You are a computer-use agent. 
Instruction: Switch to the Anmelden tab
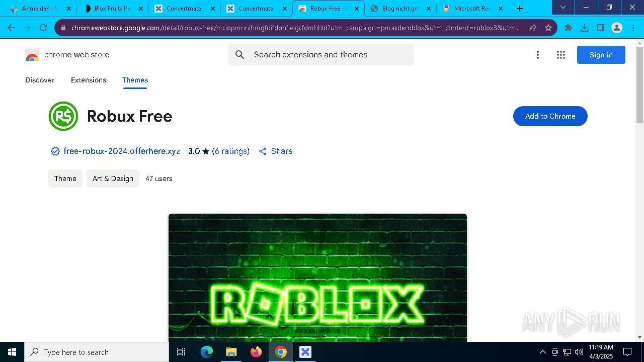[40, 9]
